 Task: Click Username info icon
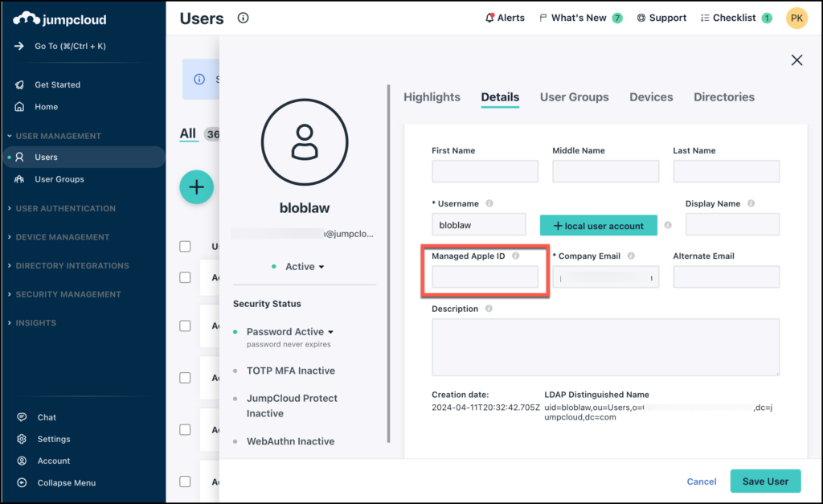489,203
